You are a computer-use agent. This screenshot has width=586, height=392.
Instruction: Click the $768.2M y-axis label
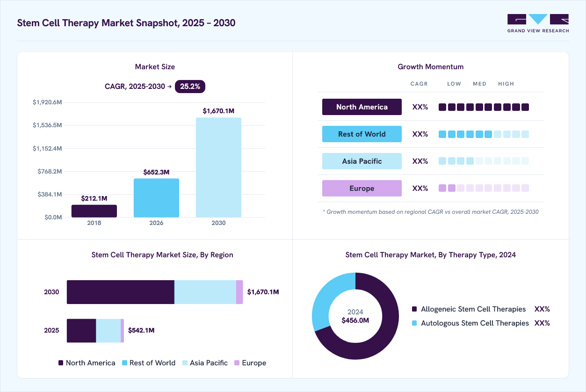pyautogui.click(x=50, y=171)
